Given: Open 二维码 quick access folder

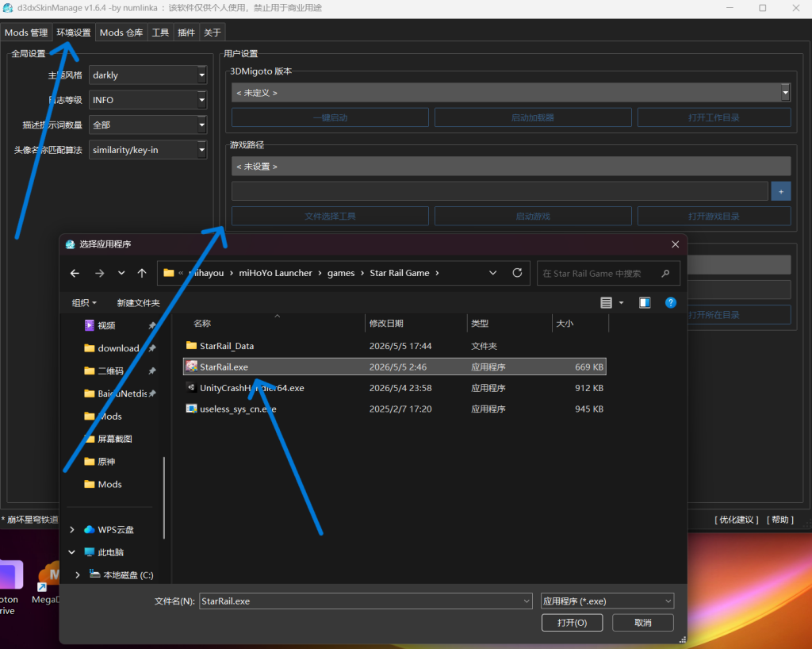Looking at the screenshot, I should tap(104, 371).
